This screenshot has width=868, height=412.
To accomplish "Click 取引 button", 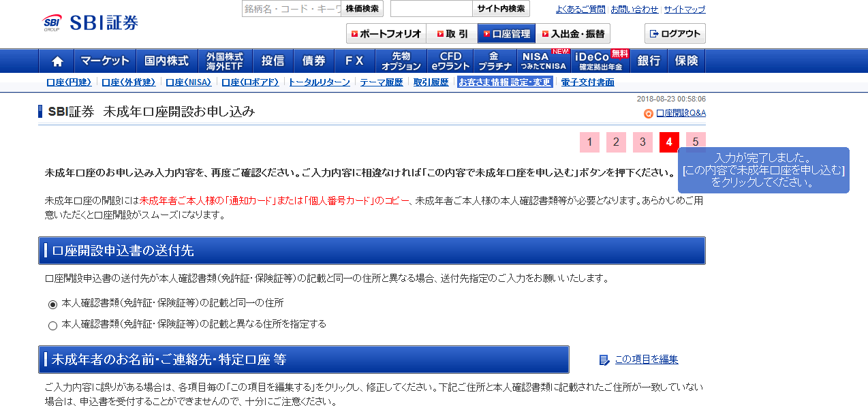I will 452,33.
